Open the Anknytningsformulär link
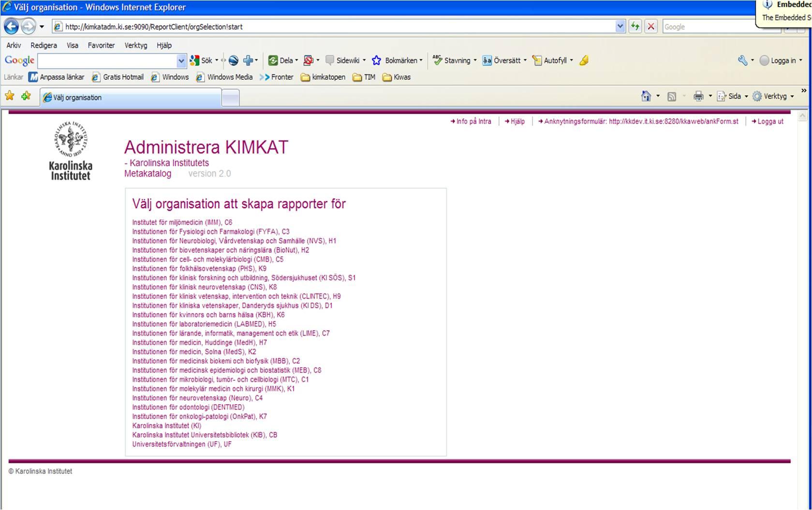812x510 pixels. coord(638,121)
